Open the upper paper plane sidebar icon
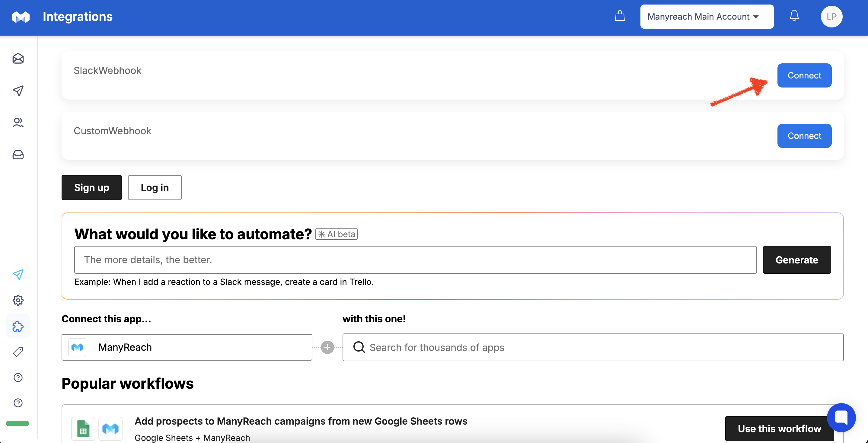 18,90
